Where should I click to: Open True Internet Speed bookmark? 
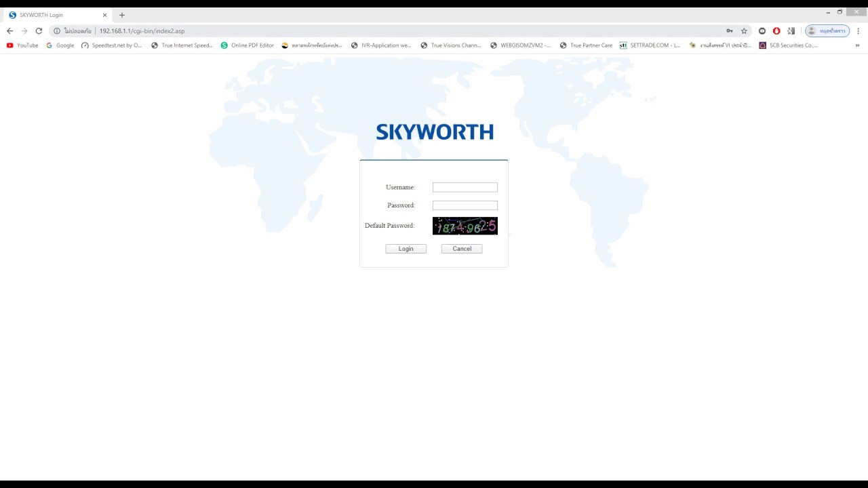pos(182,45)
